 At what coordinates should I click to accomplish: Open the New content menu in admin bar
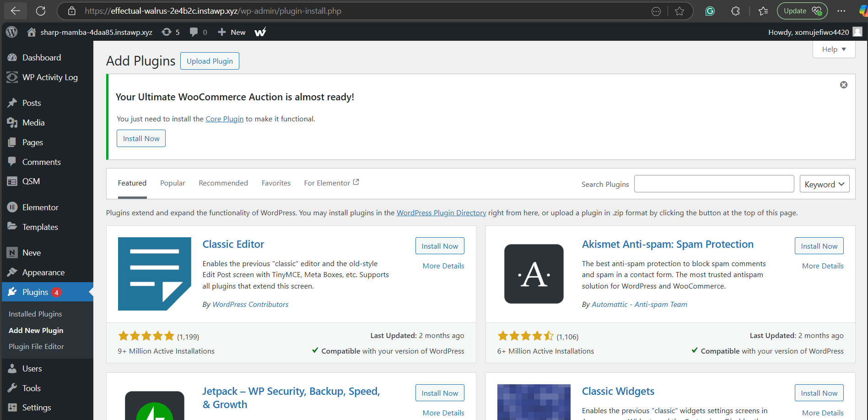[232, 32]
